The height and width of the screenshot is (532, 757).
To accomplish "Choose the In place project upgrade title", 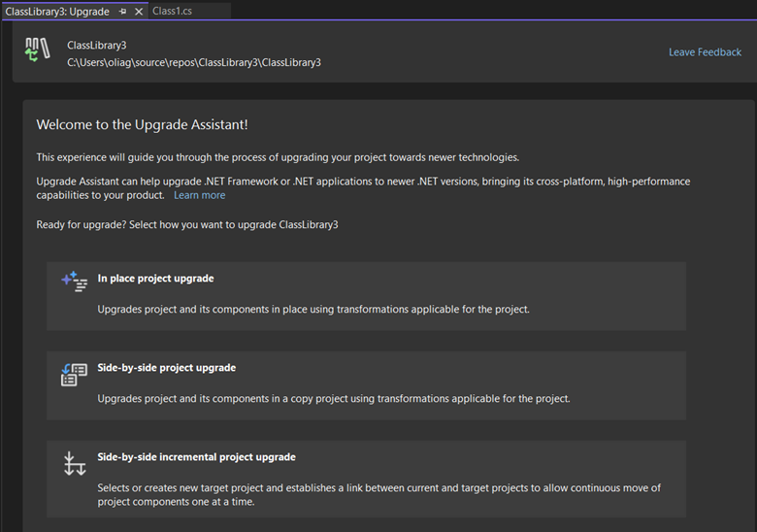I will 155,279.
